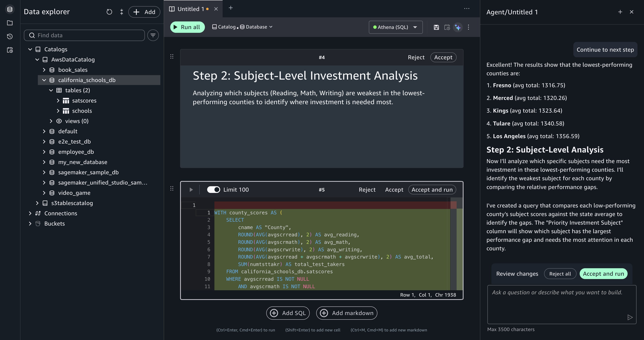Expand the satscores table
This screenshot has width=644, height=340.
coord(58,100)
